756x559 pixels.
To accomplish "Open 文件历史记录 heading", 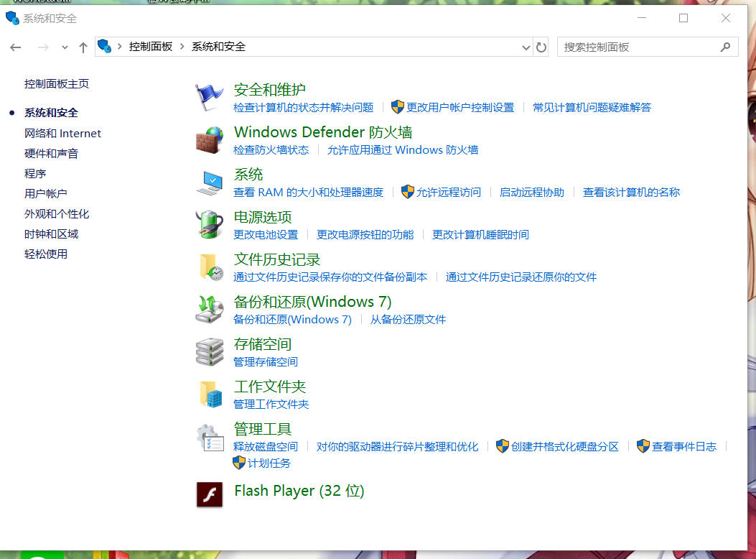I will [276, 259].
